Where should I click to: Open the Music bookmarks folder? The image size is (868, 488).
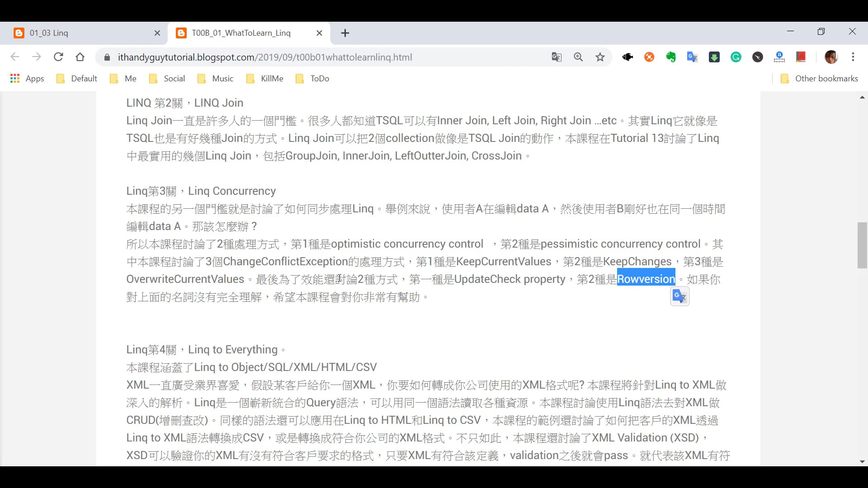[x=216, y=79]
